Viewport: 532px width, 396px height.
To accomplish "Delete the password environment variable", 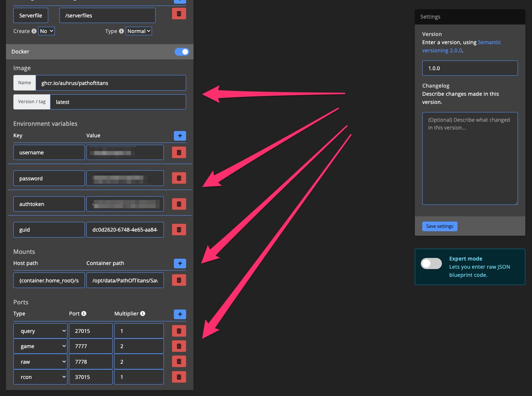I will (179, 178).
